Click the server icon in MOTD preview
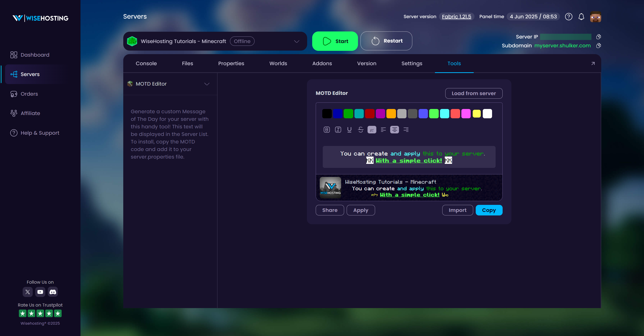644x336 pixels. coord(330,188)
